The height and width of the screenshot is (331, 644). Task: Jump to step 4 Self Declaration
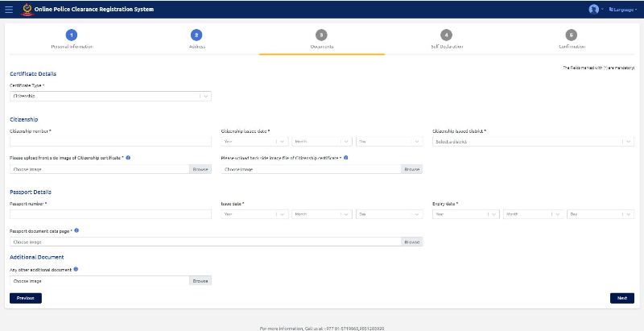click(x=447, y=35)
